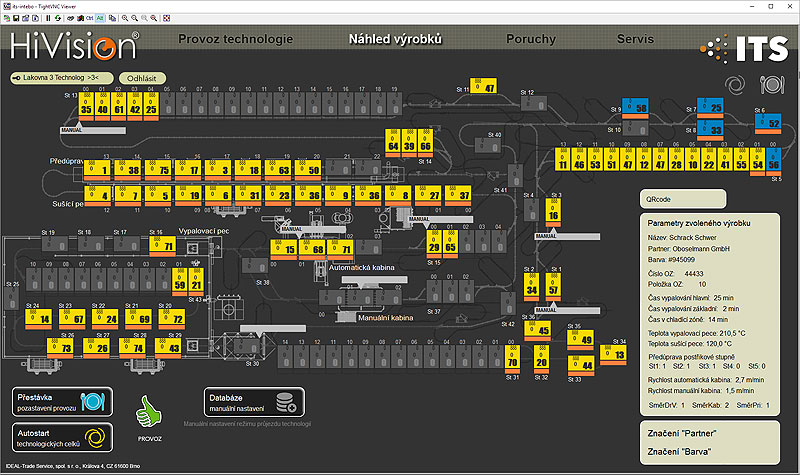
Task: Click the plate and cutlery icon top right
Action: click(774, 83)
